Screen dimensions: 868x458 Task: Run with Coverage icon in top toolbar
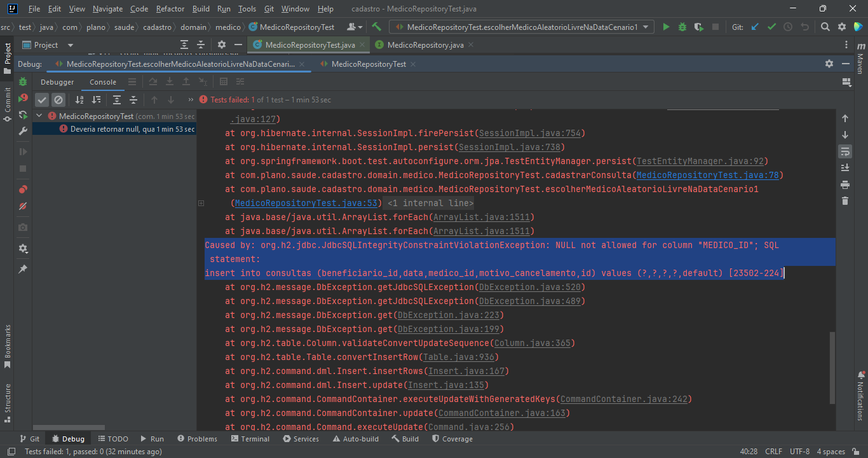[x=699, y=27]
